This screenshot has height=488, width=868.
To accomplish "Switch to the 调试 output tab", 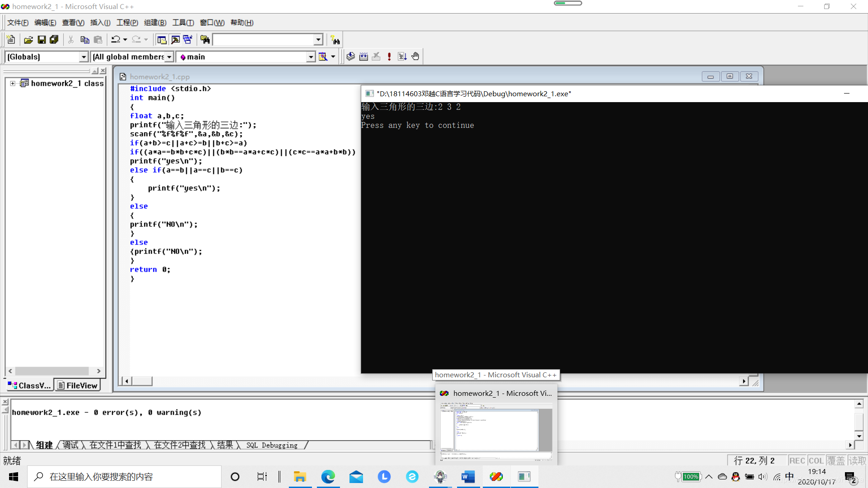I will coord(71,445).
